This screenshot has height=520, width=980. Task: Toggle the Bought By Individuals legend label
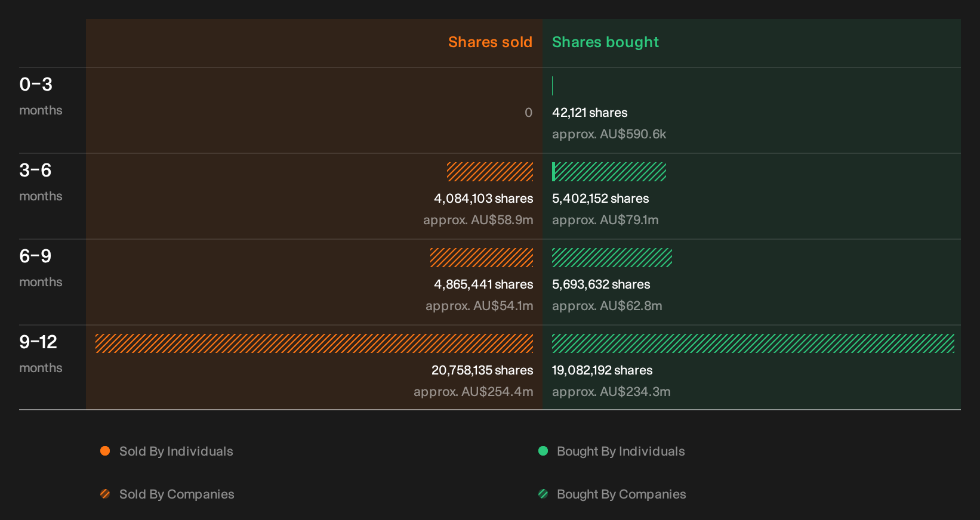click(x=621, y=451)
